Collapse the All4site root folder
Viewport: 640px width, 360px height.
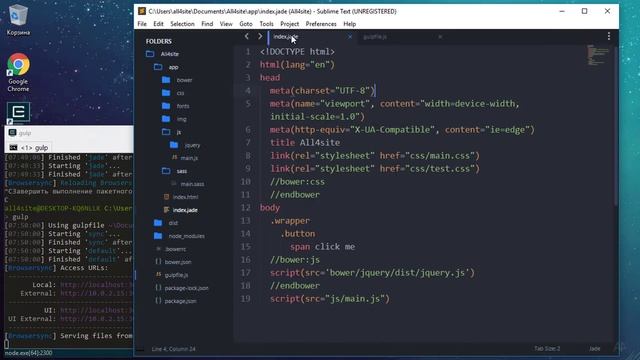(150, 54)
